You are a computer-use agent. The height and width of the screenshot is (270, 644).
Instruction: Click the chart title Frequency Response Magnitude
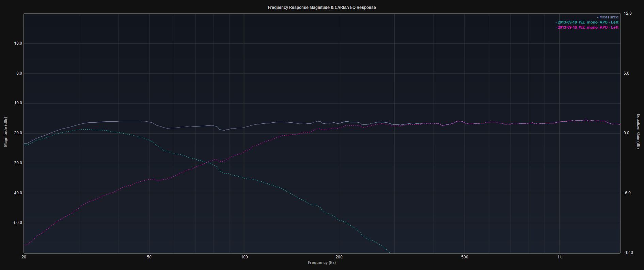pyautogui.click(x=322, y=7)
